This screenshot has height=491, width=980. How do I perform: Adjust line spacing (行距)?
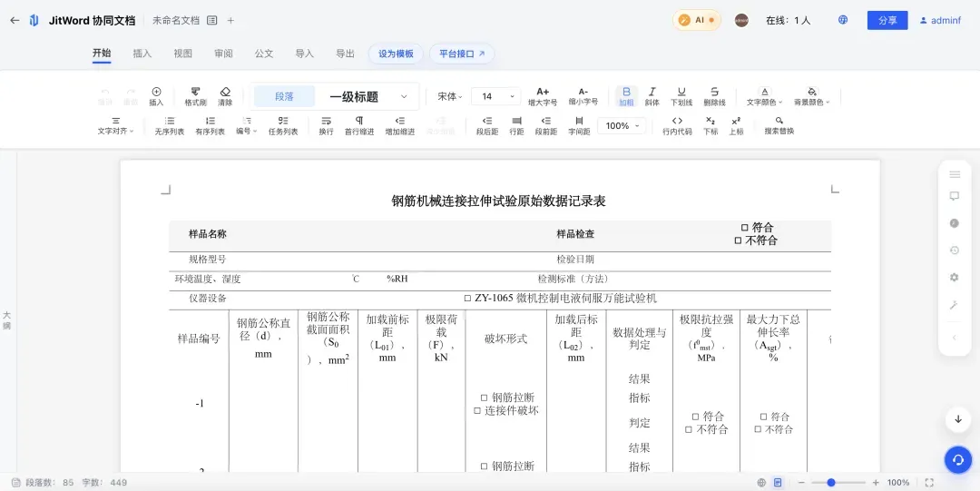coord(516,126)
